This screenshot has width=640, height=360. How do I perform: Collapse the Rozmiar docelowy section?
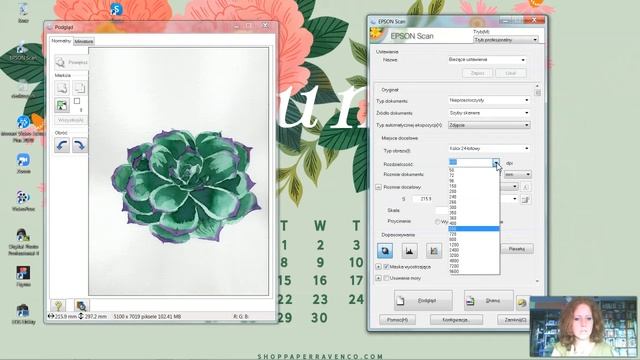pos(378,187)
